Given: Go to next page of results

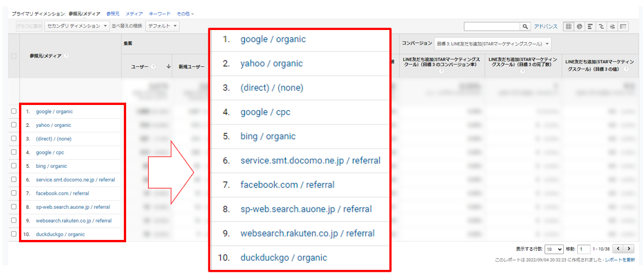Looking at the screenshot, I should (x=629, y=249).
